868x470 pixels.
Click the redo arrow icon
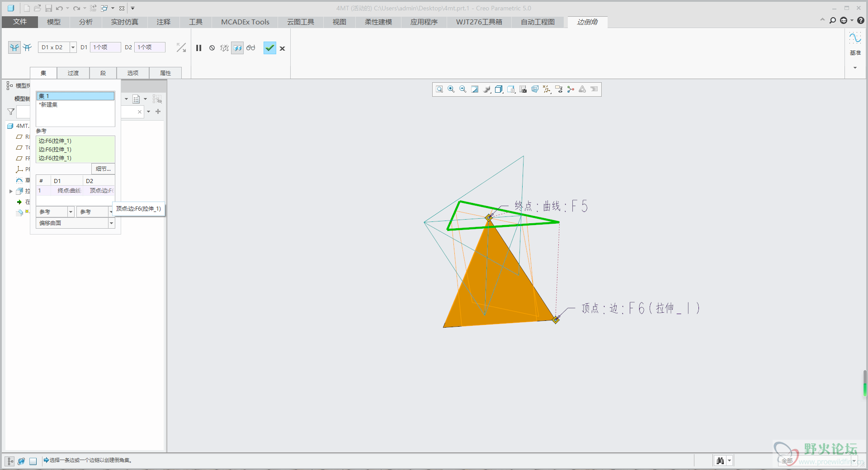click(76, 8)
